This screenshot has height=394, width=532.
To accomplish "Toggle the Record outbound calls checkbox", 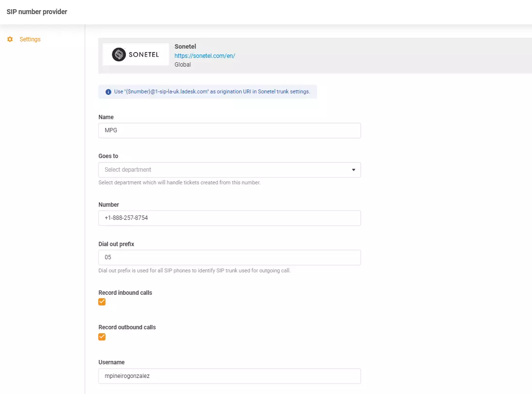I will (x=102, y=337).
